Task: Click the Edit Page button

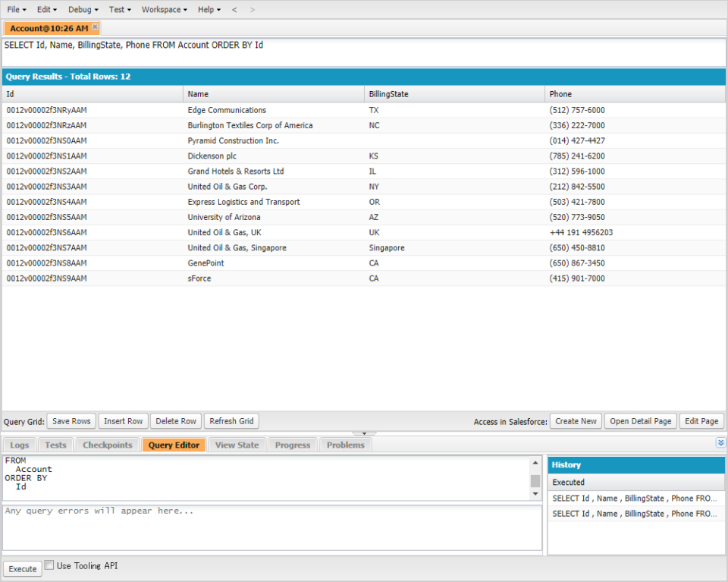Action: (x=701, y=421)
